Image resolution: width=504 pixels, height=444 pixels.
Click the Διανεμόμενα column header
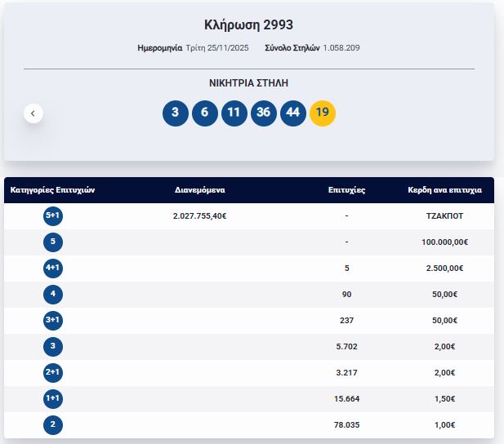tap(199, 190)
